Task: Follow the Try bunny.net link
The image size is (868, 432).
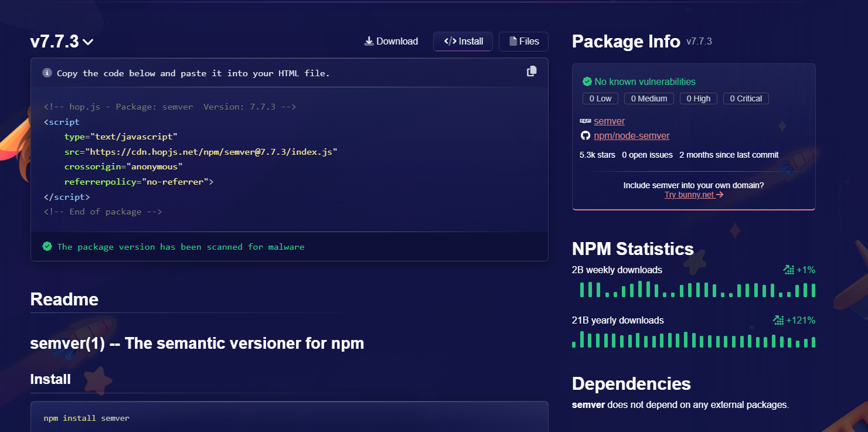Action: coord(693,195)
